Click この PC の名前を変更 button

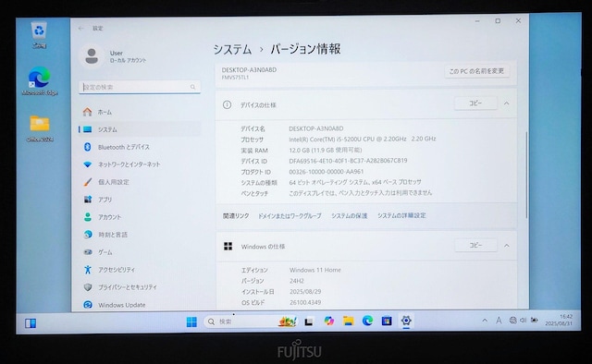click(x=476, y=71)
